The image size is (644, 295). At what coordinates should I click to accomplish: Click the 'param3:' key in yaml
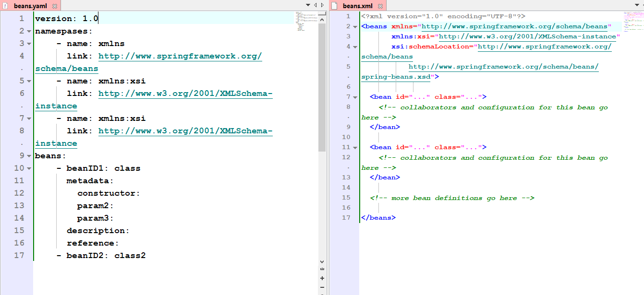pyautogui.click(x=96, y=218)
